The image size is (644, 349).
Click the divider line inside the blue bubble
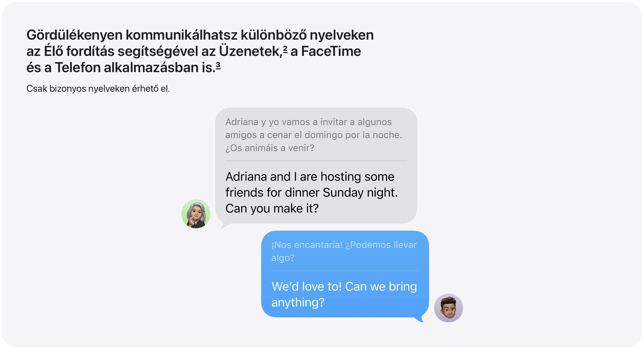pos(345,271)
